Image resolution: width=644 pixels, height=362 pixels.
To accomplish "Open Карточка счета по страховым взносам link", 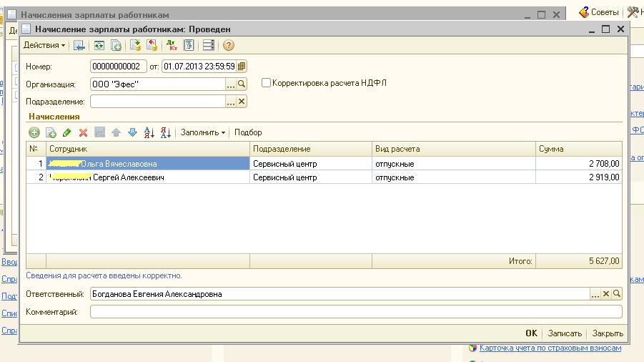I will [550, 348].
